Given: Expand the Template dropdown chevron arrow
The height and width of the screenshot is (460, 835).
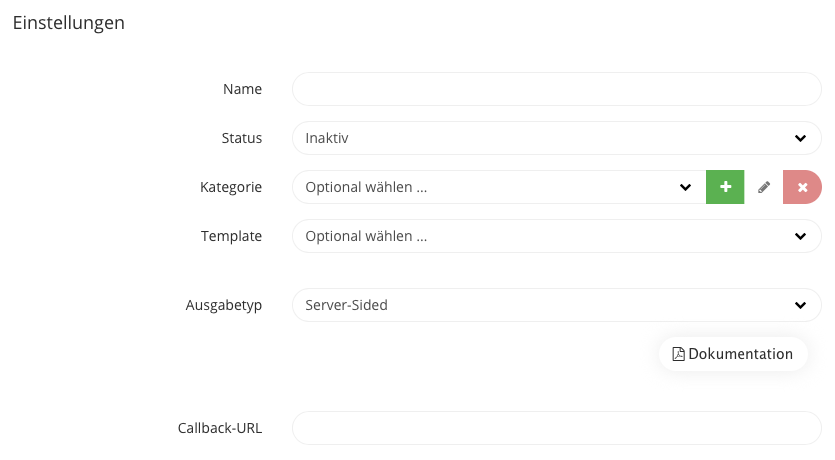Looking at the screenshot, I should click(x=800, y=236).
